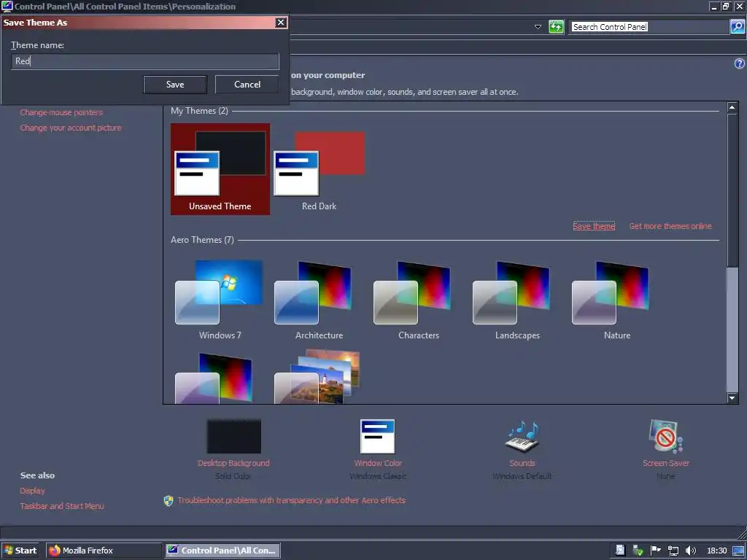Click the Window Color label link
The width and height of the screenshot is (747, 560).
(378, 463)
